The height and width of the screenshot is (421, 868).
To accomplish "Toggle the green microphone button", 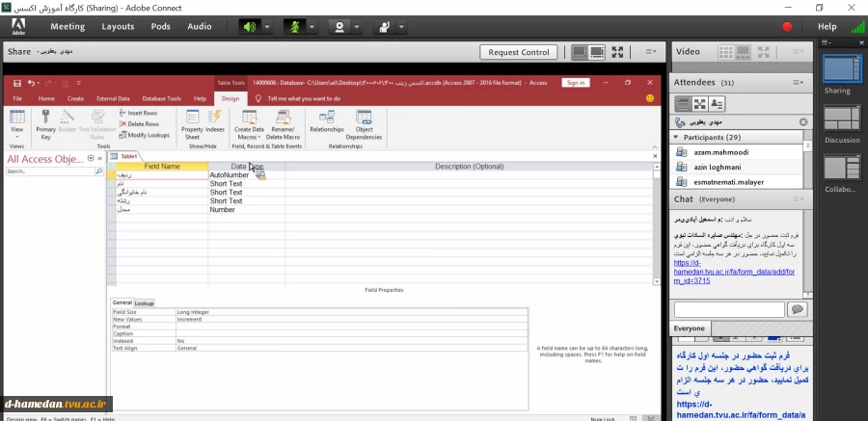I will (294, 27).
